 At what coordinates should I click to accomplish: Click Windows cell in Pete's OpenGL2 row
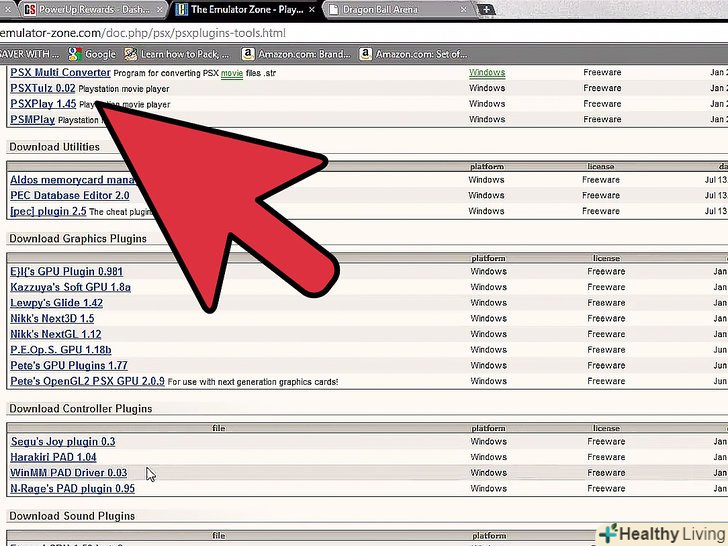tap(488, 381)
